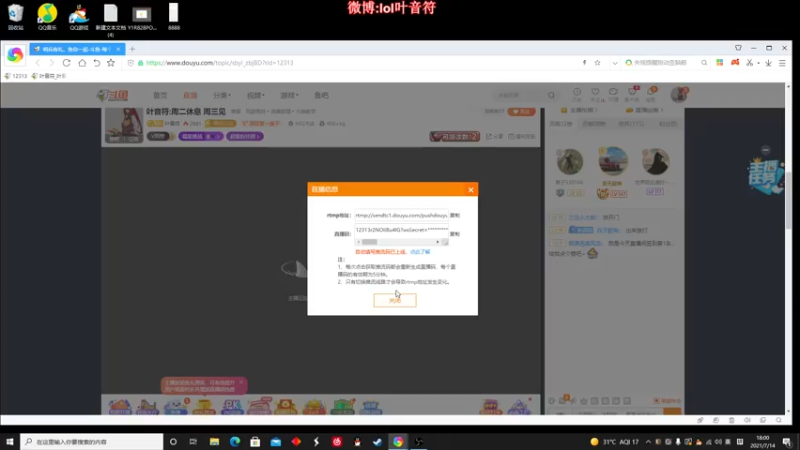Open the Recycle Bin desktop icon
Viewport: 800px width, 450px height.
pyautogui.click(x=16, y=17)
